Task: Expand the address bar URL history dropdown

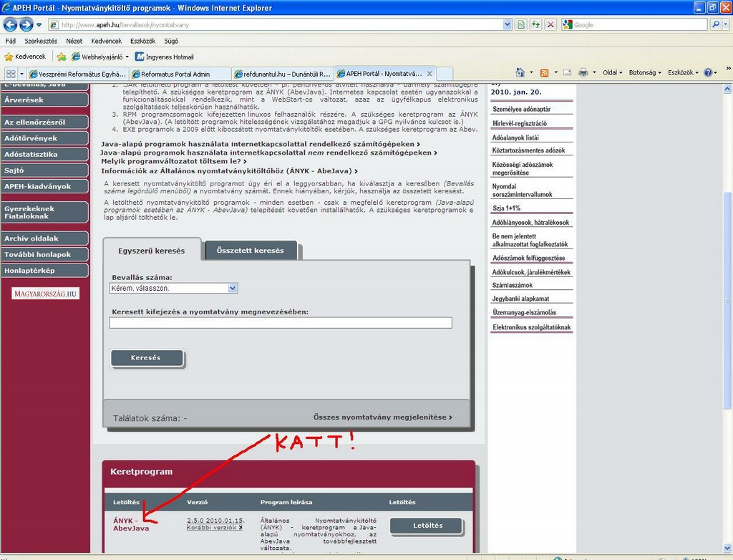Action: pos(508,25)
